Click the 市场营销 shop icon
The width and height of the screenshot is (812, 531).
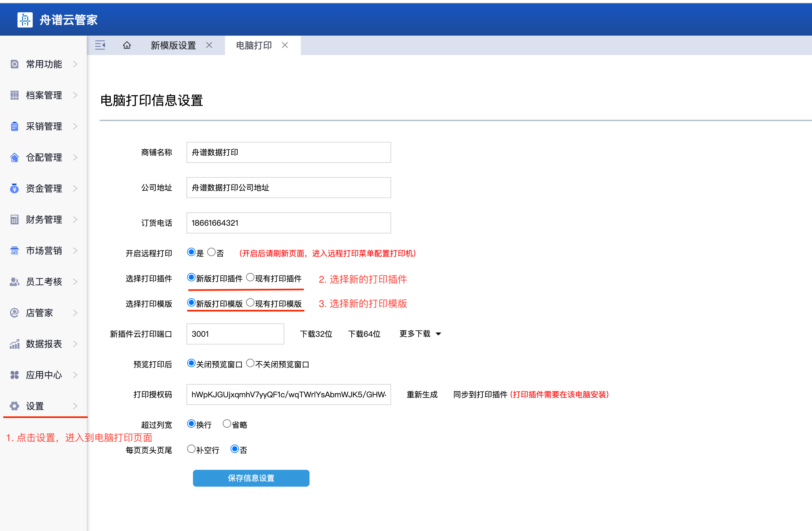[14, 251]
